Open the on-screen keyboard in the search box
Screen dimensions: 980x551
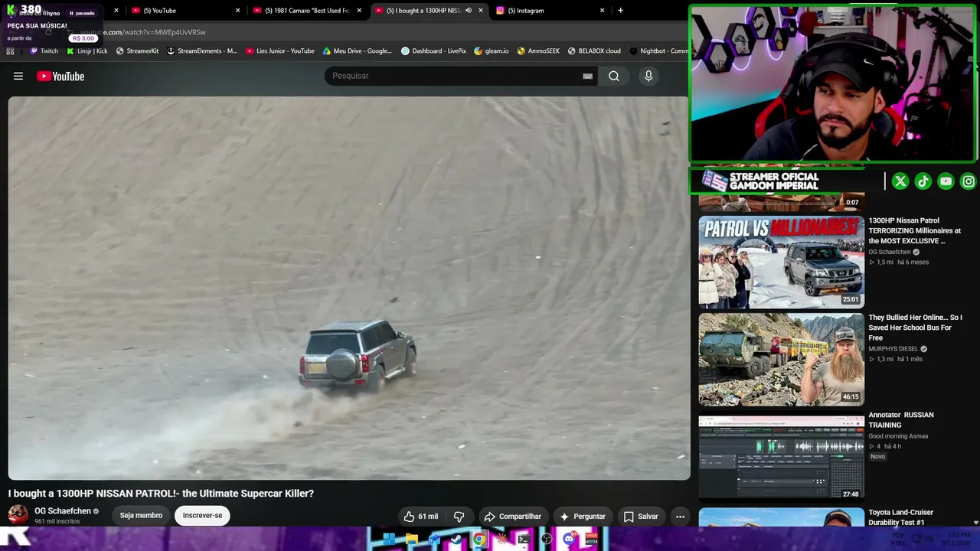tap(587, 76)
